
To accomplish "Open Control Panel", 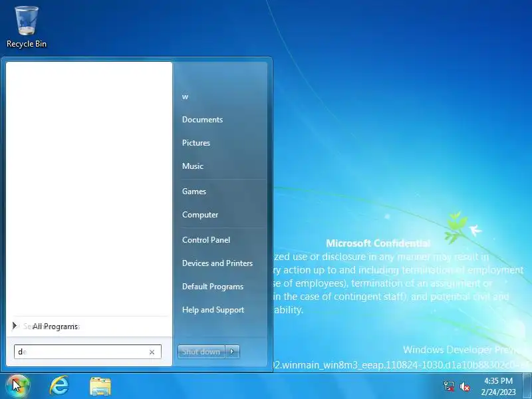I will pos(206,240).
